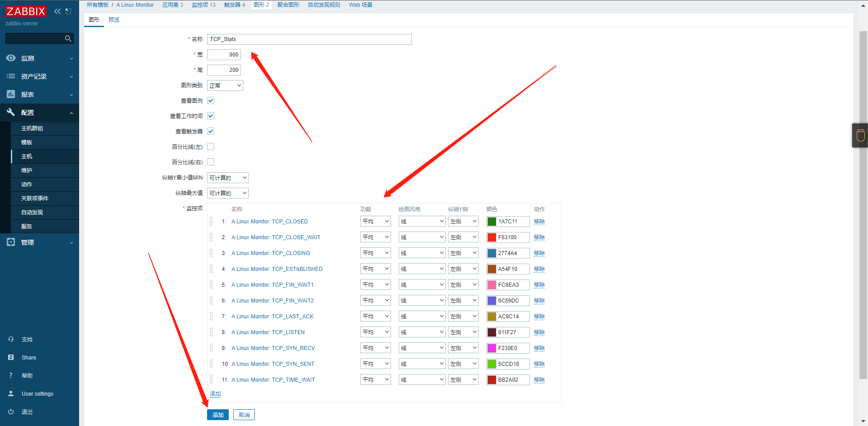Click the 高 height field showing 200
Screen dimensions: 868x426
pos(224,70)
